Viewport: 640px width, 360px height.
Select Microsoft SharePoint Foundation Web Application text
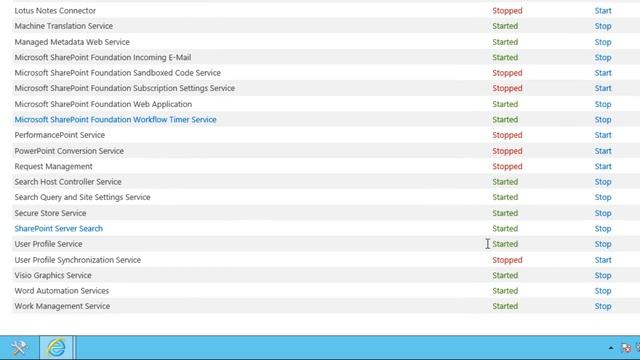(103, 104)
